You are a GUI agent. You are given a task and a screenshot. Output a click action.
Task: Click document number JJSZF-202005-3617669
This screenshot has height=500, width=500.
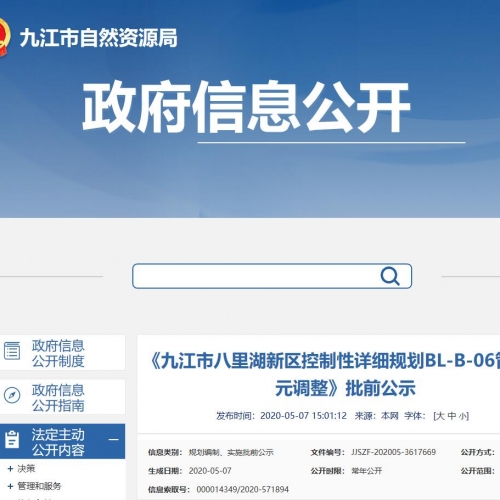click(394, 452)
